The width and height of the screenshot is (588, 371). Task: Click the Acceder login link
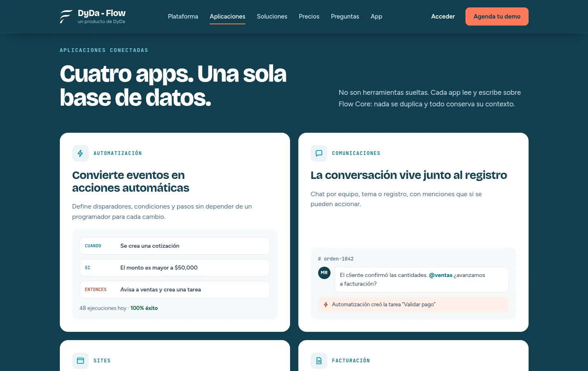tap(443, 16)
